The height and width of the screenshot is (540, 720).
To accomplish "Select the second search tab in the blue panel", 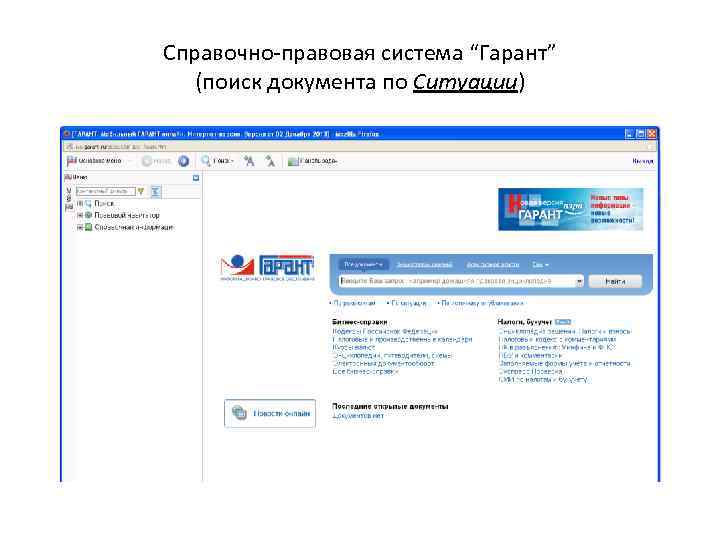I will pos(424,265).
